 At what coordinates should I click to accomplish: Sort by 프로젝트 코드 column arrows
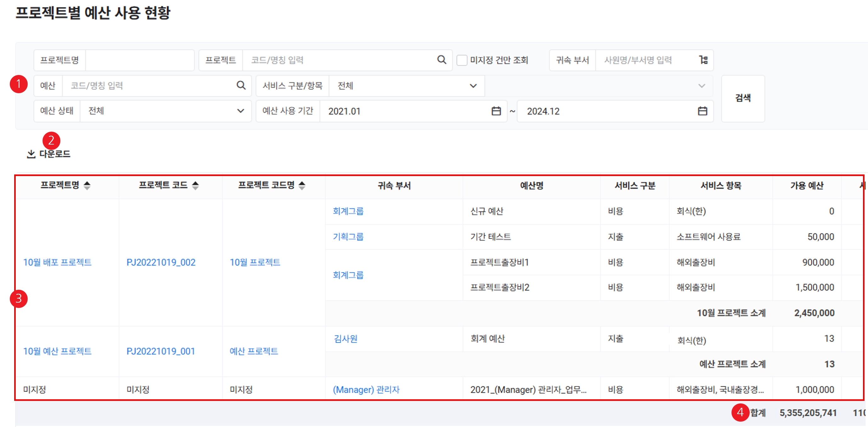coord(195,185)
